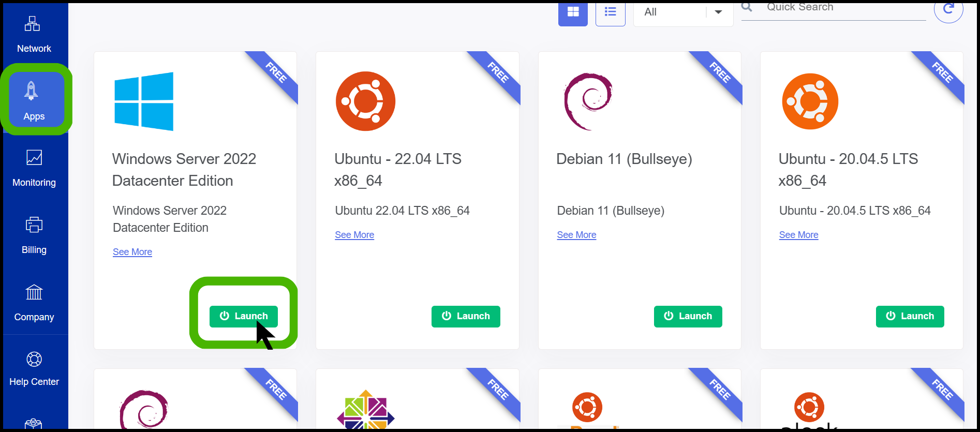Click the Network label in sidebar
The height and width of the screenshot is (432, 980).
tap(34, 49)
